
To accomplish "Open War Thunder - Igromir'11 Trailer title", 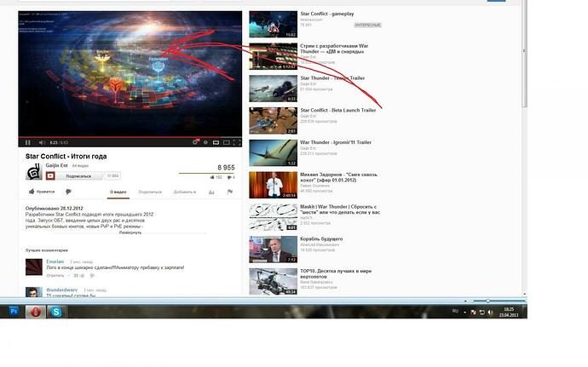I will coord(336,142).
